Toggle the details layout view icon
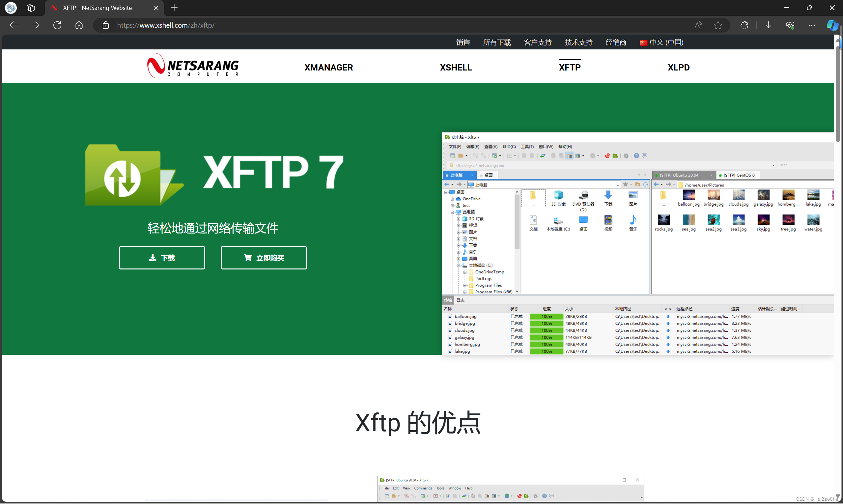The height and width of the screenshot is (504, 843). pos(579,156)
